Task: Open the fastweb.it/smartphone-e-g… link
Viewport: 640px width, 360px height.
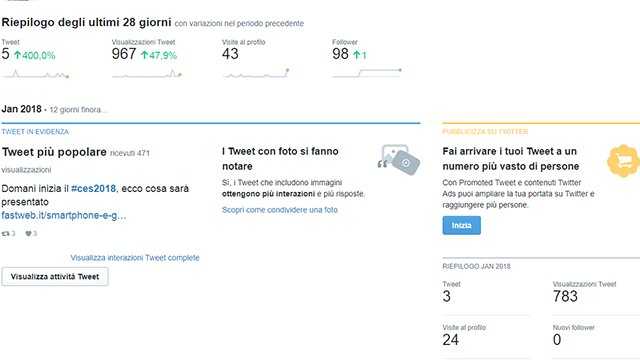Action: point(64,215)
